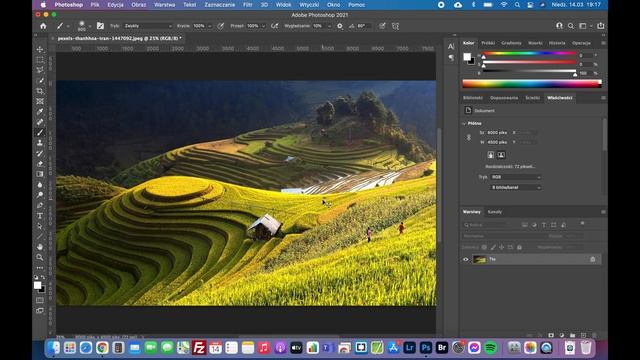The height and width of the screenshot is (360, 640).
Task: Toggle the link width and height icon
Action: 469,138
